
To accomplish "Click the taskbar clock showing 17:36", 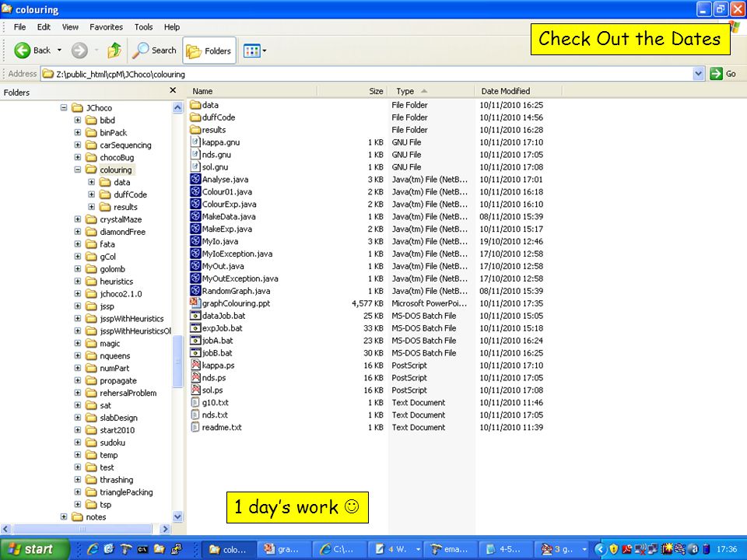I will (727, 549).
